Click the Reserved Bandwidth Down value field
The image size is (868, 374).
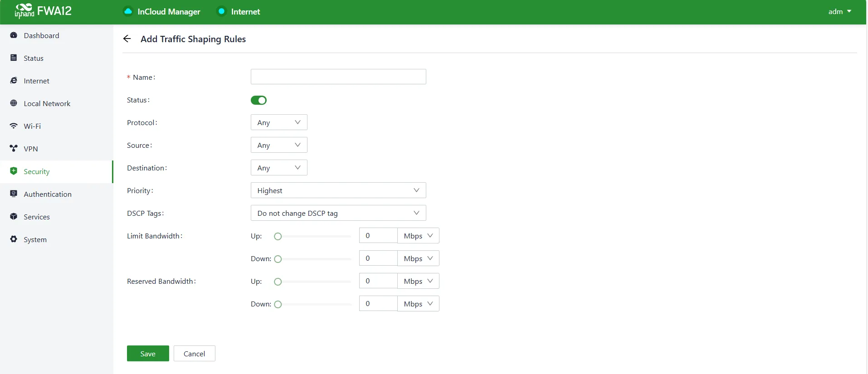378,304
